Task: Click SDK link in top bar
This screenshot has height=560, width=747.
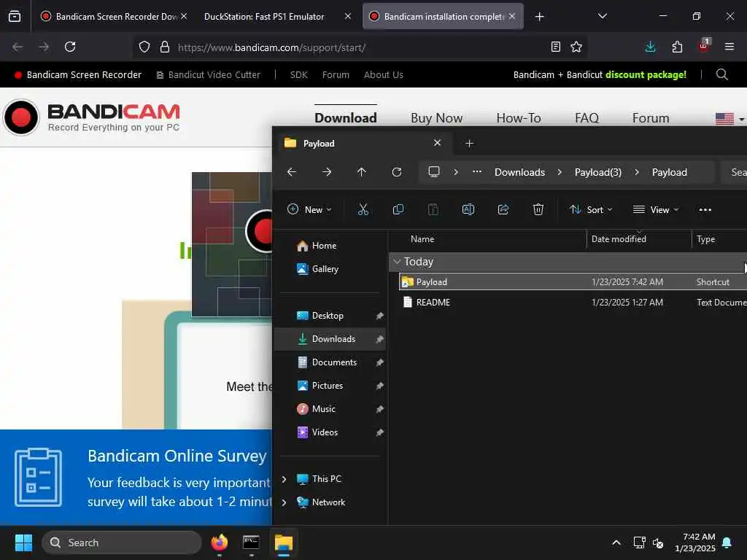Action: click(x=298, y=75)
